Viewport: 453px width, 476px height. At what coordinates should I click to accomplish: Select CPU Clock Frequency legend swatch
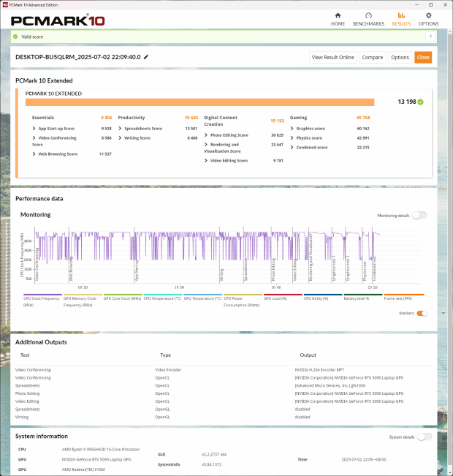pyautogui.click(x=42, y=295)
